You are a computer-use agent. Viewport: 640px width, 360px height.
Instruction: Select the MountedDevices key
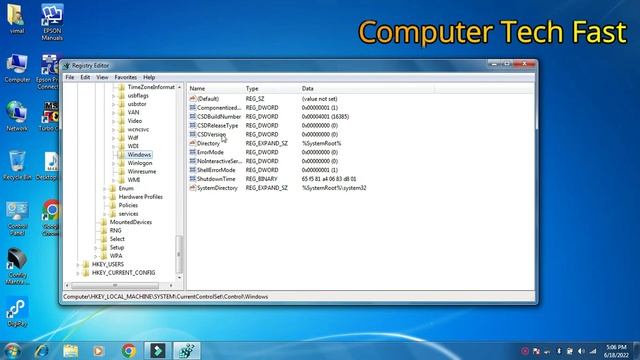(131, 222)
